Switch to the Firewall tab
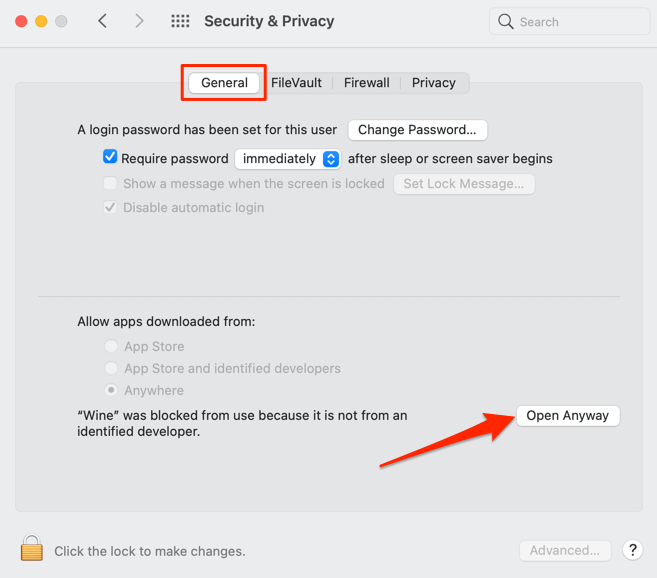The height and width of the screenshot is (578, 657). pos(367,83)
